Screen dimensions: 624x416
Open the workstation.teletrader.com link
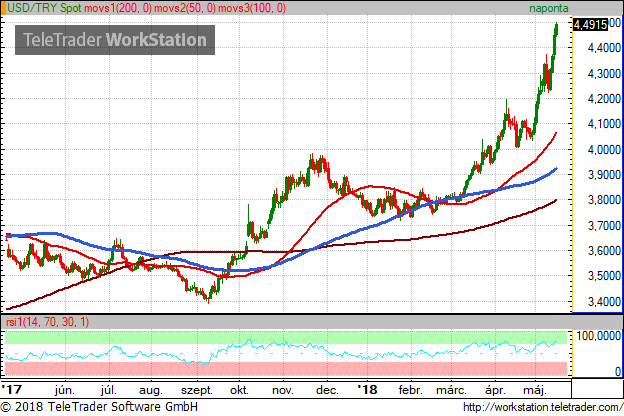coord(543,407)
